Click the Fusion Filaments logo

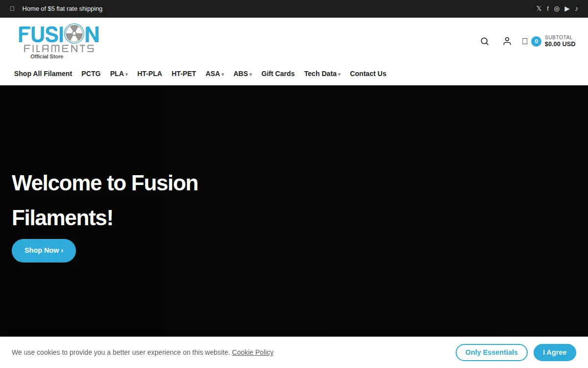(59, 38)
